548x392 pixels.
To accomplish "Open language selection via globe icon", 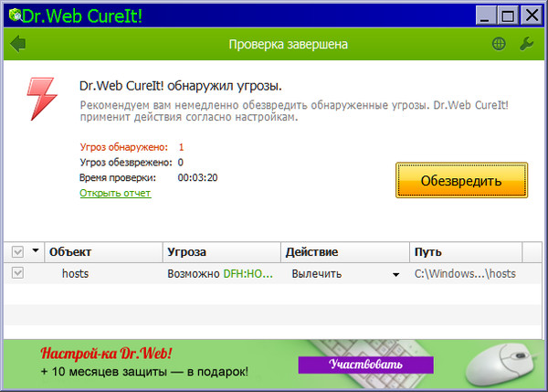I will coord(499,44).
